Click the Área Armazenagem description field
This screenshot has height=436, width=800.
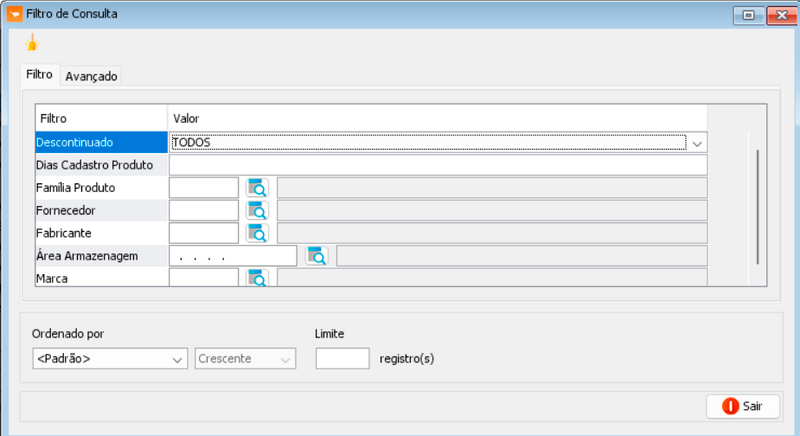(x=522, y=256)
